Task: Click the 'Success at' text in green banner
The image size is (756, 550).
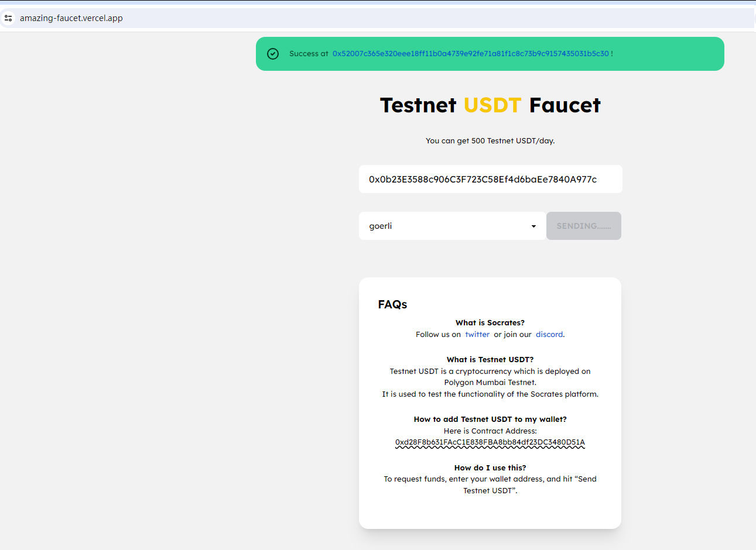Action: coord(309,54)
